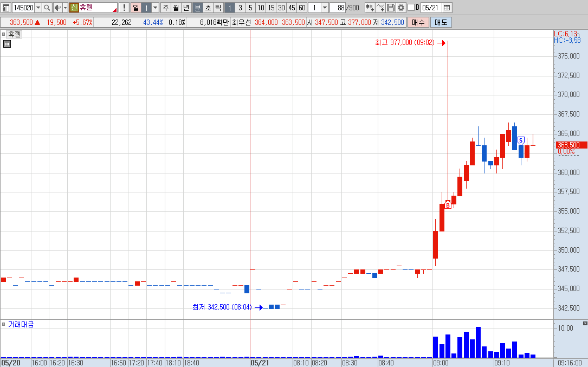588x367 pixels.
Task: Click the 05/20 date axis label
Action: pyautogui.click(x=10, y=363)
